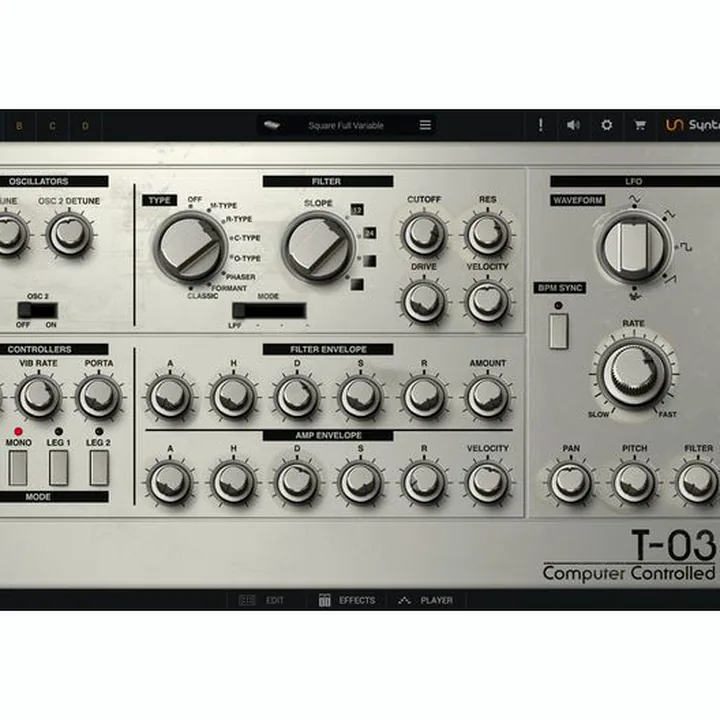
Task: Click the LFO PAN knob
Action: [570, 482]
